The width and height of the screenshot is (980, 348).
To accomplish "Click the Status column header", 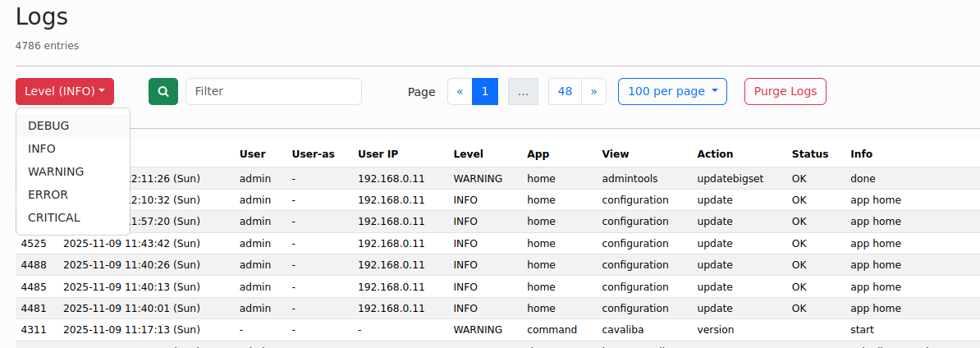I will pos(809,153).
